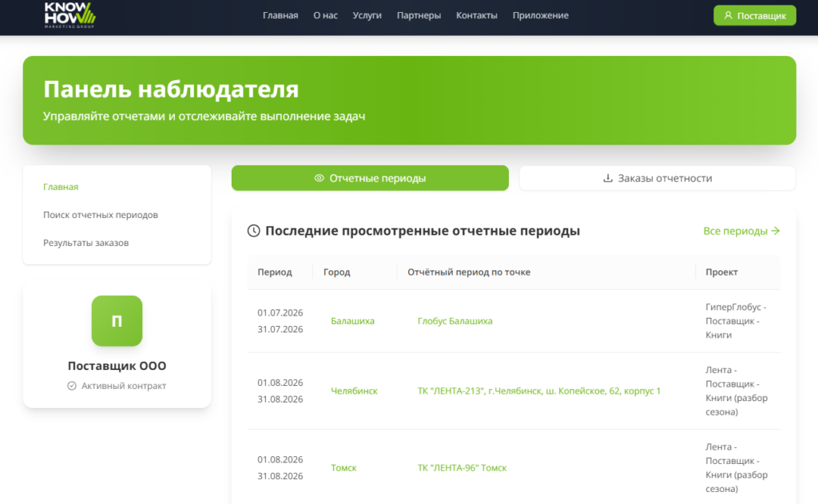818x504 pixels.
Task: Open the ТК "ЛЕНТА-96" Томск link
Action: point(463,468)
